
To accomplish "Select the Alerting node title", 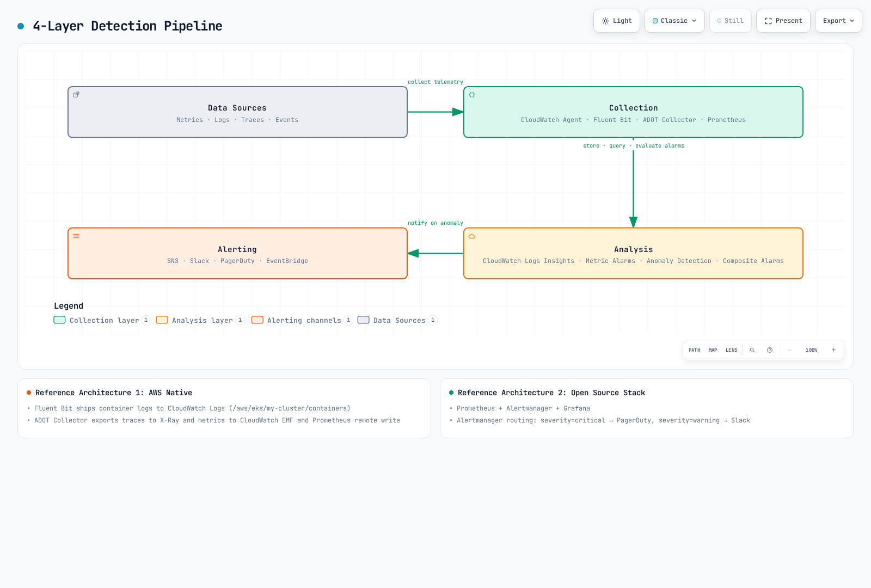I will click(237, 249).
